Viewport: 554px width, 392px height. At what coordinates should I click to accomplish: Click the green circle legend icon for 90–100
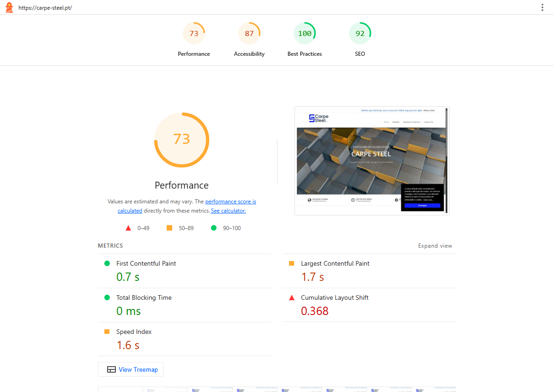[x=214, y=228]
